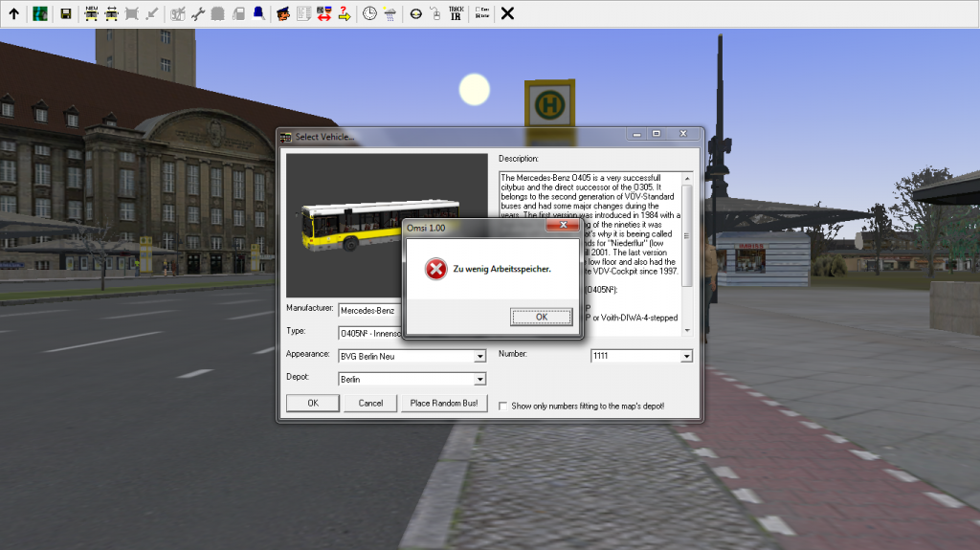Close the Select Vehicle window
The width and height of the screenshot is (980, 550).
pyautogui.click(x=683, y=134)
